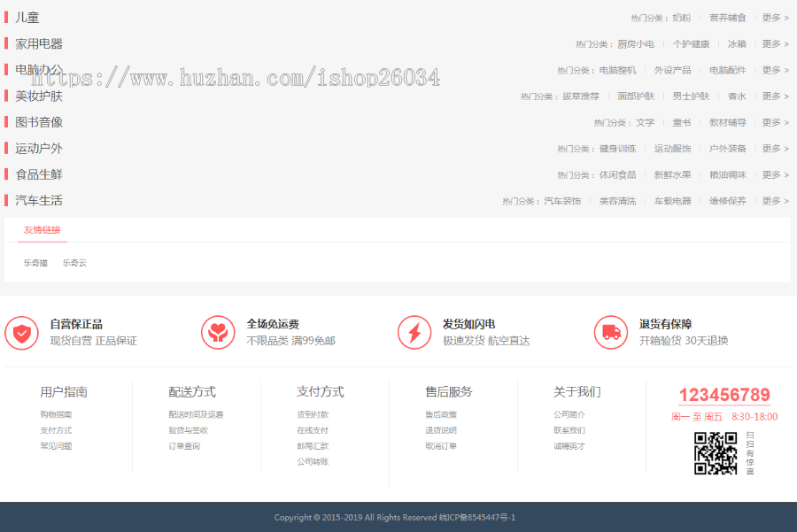Click 更多 > in the 汽车生活 row

pyautogui.click(x=776, y=201)
